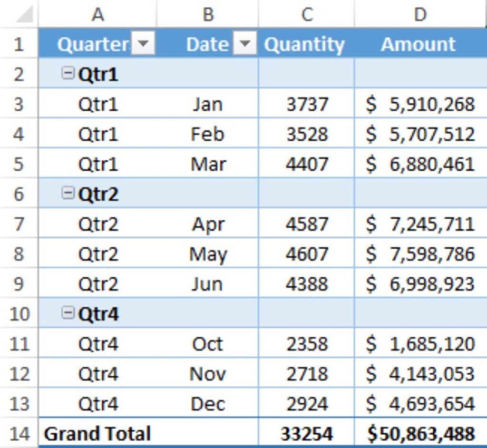
Task: Select column C header
Action: pos(307,14)
